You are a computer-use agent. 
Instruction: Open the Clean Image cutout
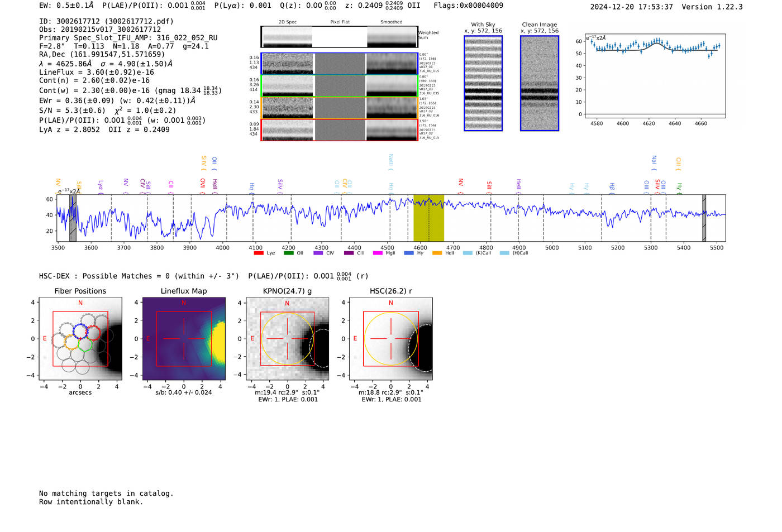click(x=540, y=83)
